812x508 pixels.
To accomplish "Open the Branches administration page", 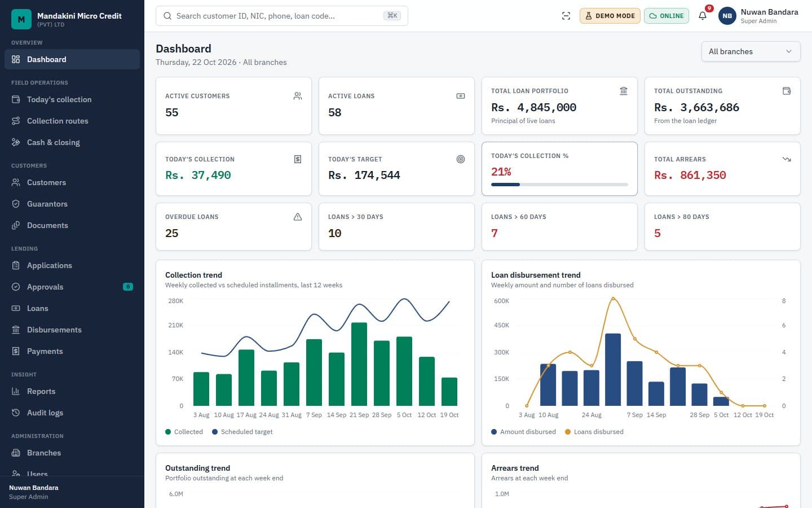I will pos(72,453).
